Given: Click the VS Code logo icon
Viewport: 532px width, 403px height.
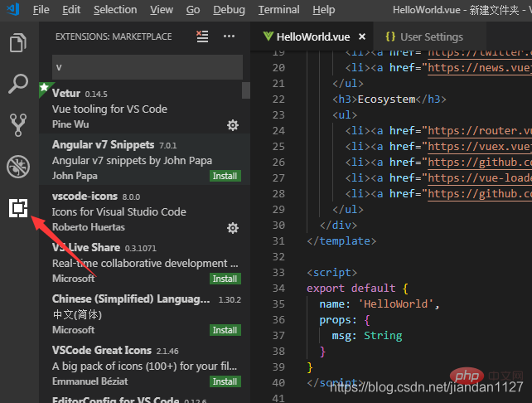Looking at the screenshot, I should 13,9.
